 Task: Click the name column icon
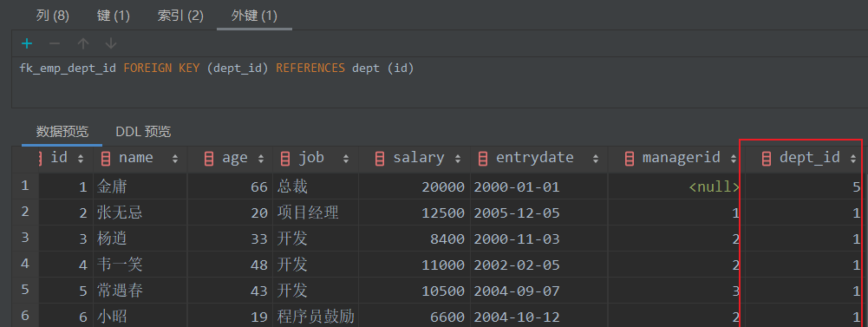(x=106, y=159)
